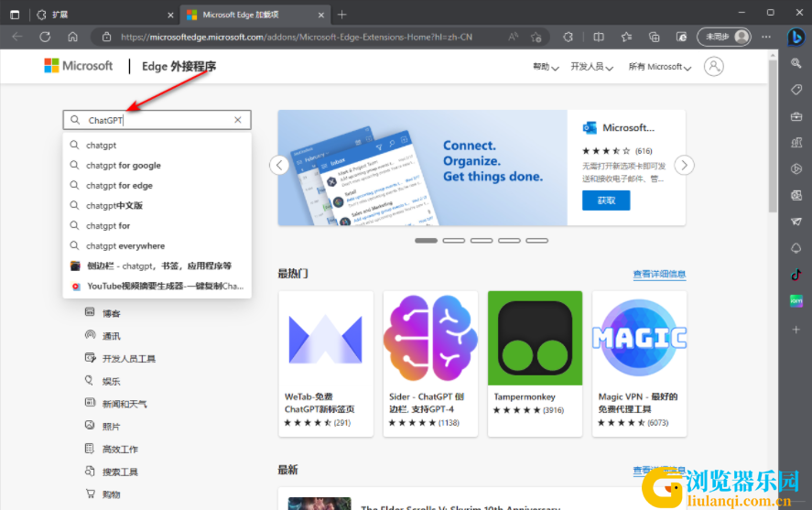This screenshot has height=510, width=812.
Task: Select the 搜索工具 category
Action: point(112,472)
